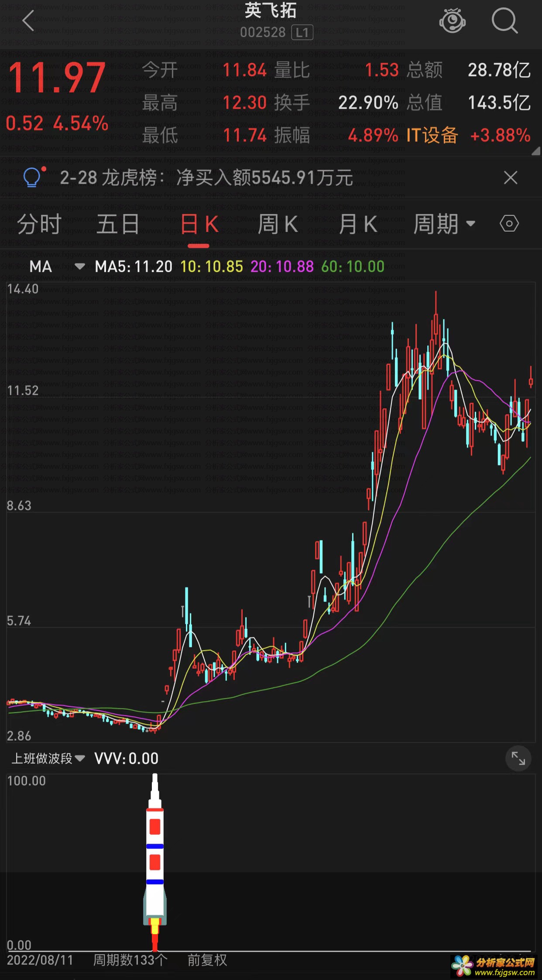
Task: Open the 上班做波段 indicator dropdown
Action: 48,758
